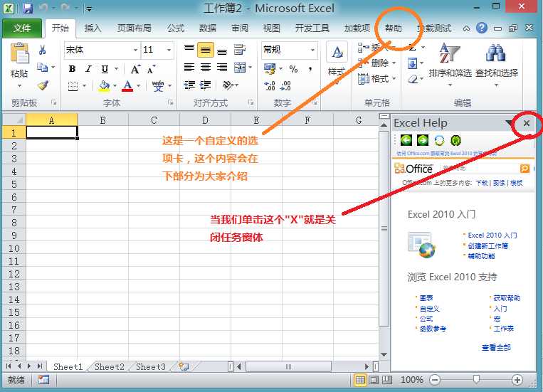Switch to Page Layout view icon

pyautogui.click(x=374, y=380)
